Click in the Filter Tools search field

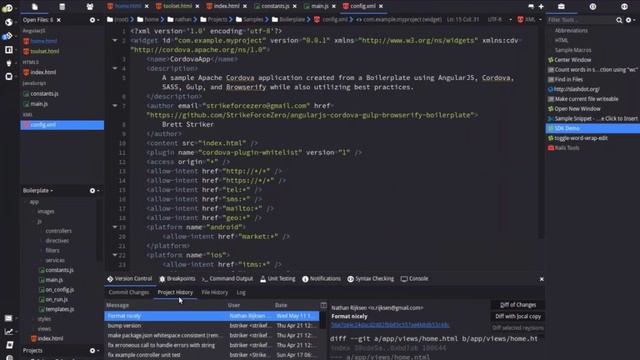(x=581, y=20)
